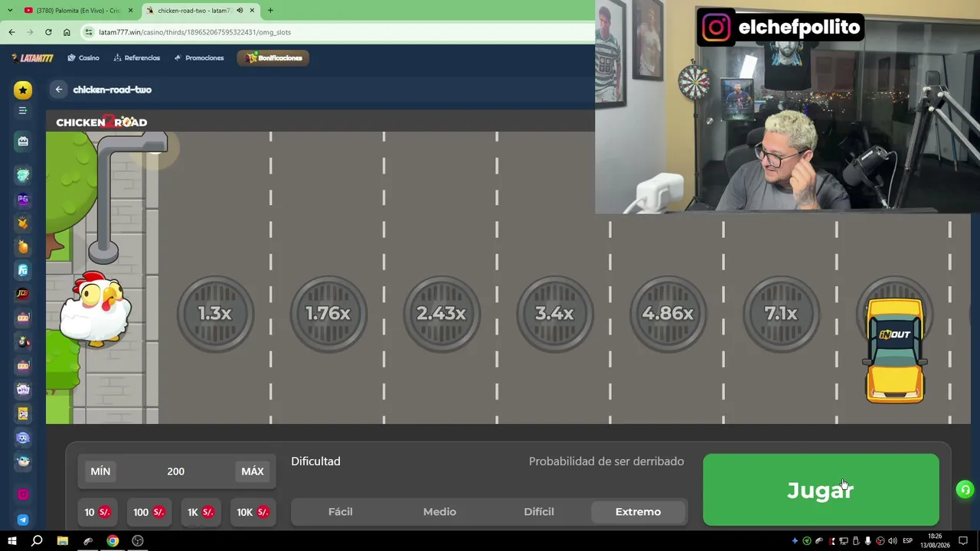The image size is (980, 551).
Task: Open Windows taskbar search
Action: tap(37, 541)
